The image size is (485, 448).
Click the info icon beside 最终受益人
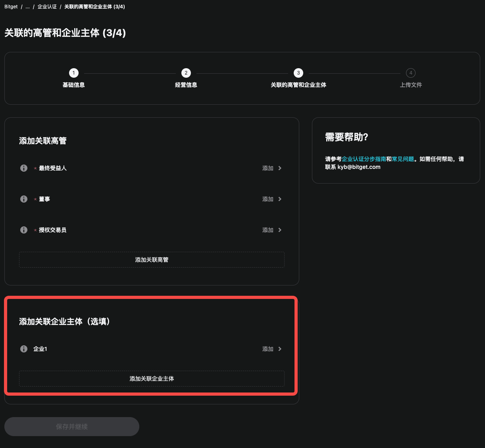(x=23, y=168)
